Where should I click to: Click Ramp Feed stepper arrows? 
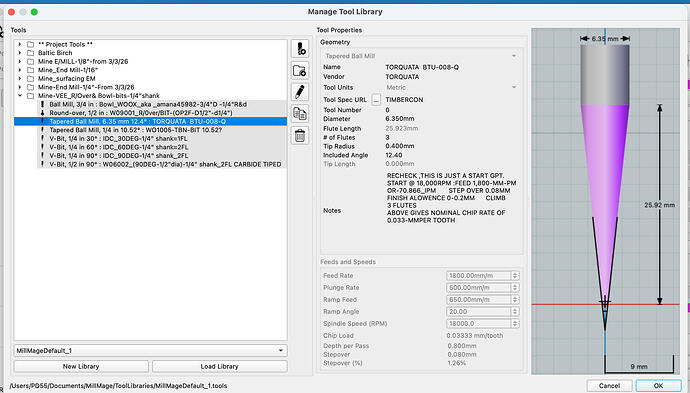(x=515, y=300)
